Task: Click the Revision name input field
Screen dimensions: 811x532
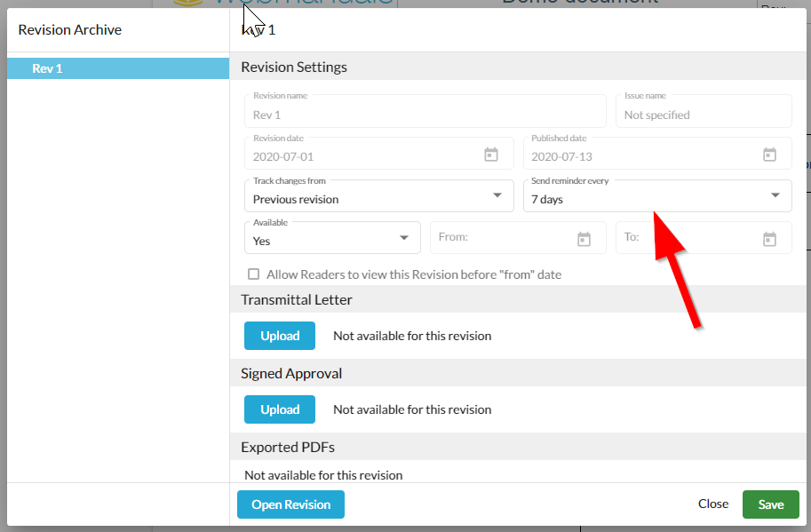Action: pos(425,115)
